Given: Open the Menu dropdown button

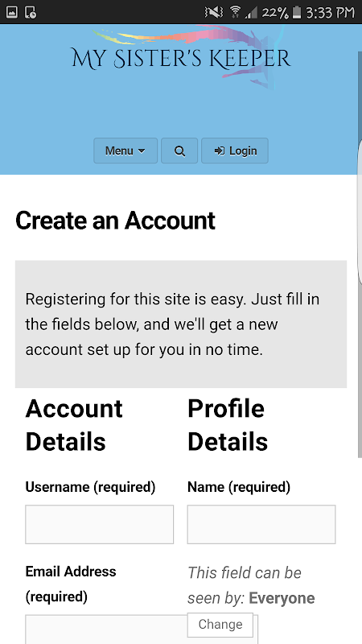Looking at the screenshot, I should point(125,151).
